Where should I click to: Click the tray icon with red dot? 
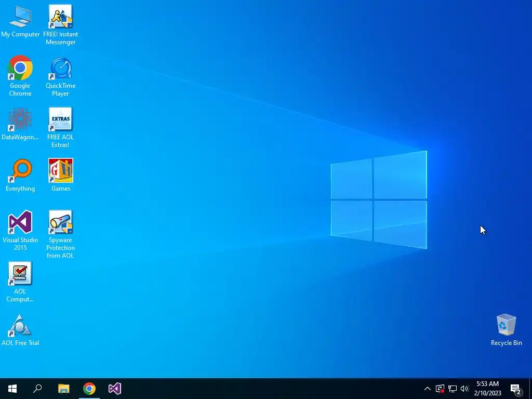pos(440,389)
